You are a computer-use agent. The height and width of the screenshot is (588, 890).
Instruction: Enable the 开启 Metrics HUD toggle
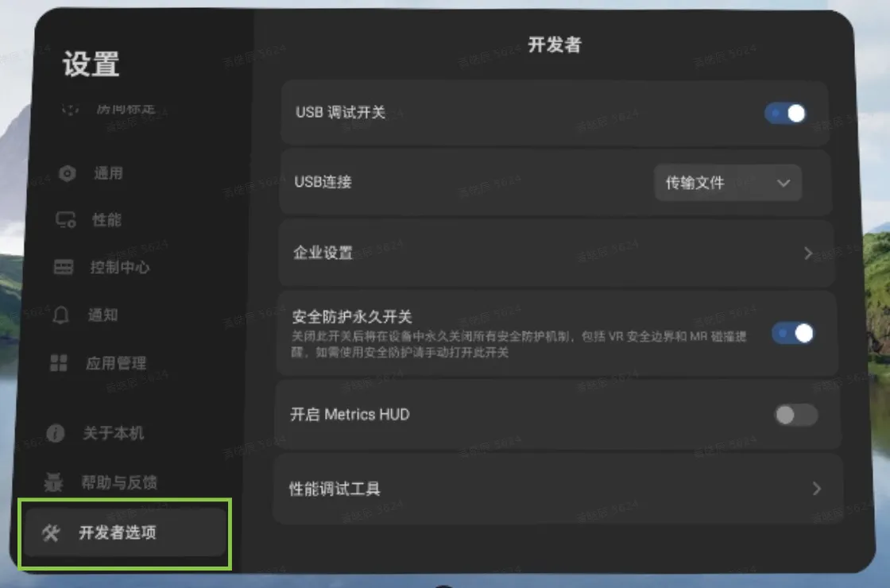coord(795,415)
